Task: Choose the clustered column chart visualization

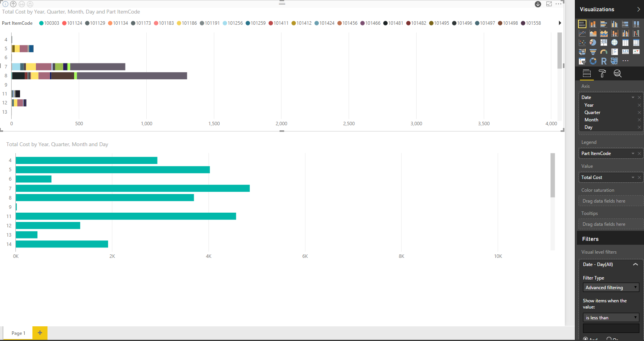Action: 615,24
